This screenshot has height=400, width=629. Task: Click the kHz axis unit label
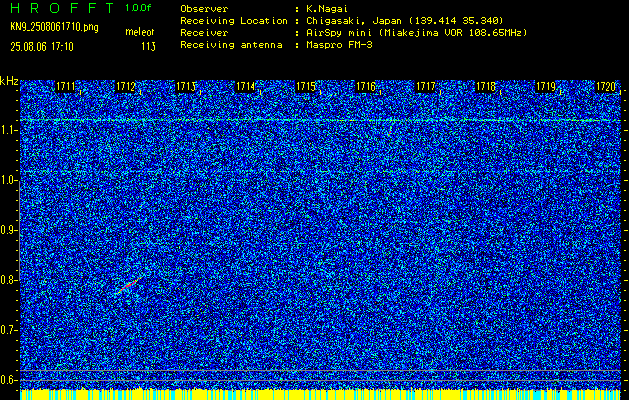pos(9,81)
